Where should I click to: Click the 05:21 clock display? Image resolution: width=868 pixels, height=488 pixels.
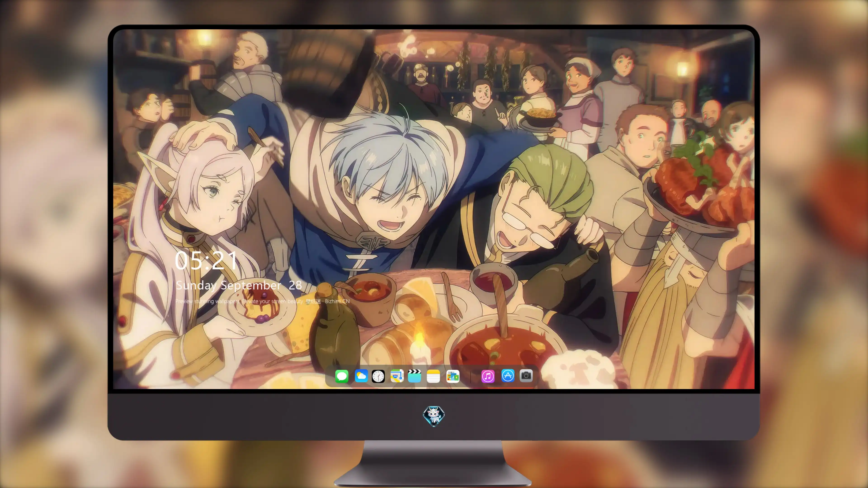click(206, 260)
